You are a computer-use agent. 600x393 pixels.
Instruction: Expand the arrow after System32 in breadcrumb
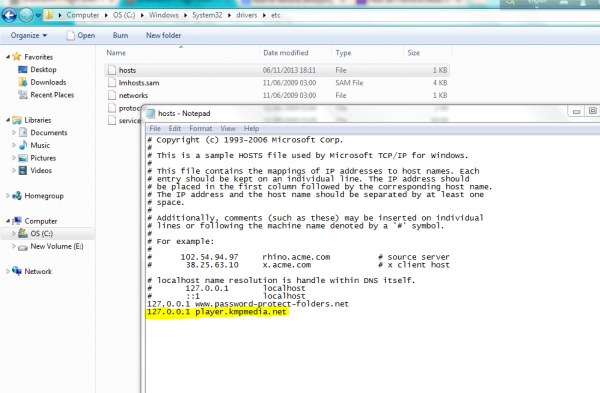click(x=229, y=15)
